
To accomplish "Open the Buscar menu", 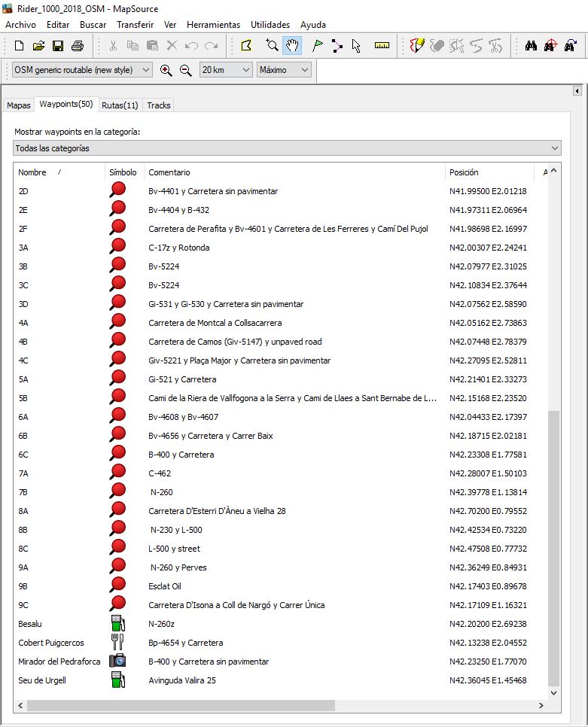I will [93, 25].
